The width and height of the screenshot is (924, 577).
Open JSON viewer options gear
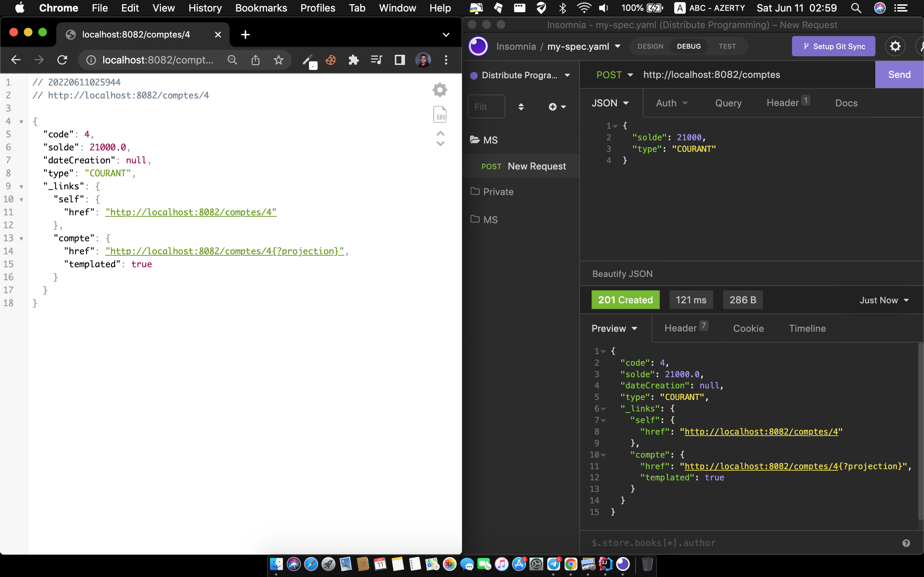pyautogui.click(x=440, y=90)
